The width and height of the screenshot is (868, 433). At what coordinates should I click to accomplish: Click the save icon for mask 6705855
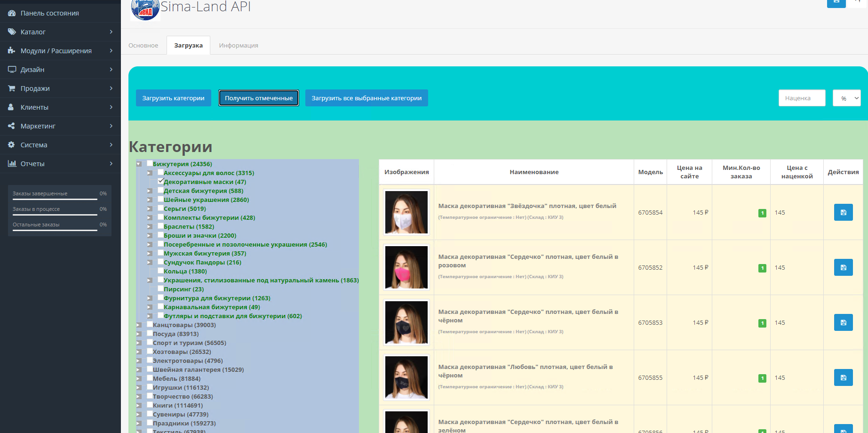coord(843,377)
